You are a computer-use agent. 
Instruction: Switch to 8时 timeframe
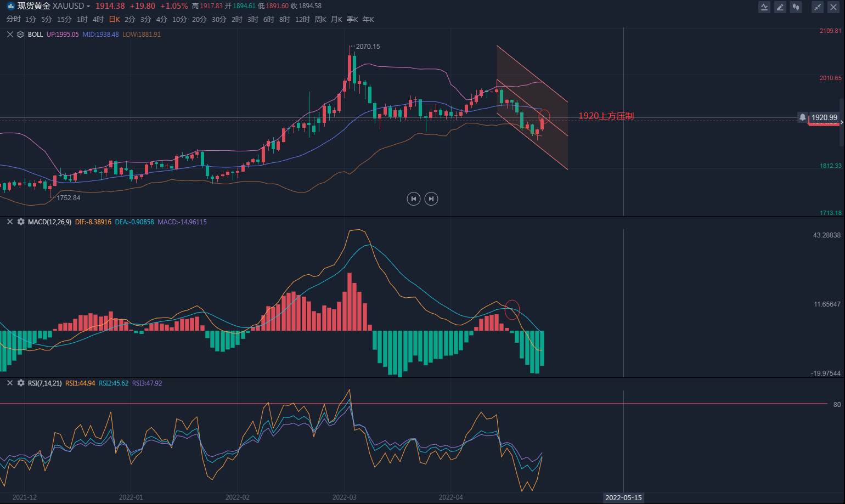click(285, 19)
